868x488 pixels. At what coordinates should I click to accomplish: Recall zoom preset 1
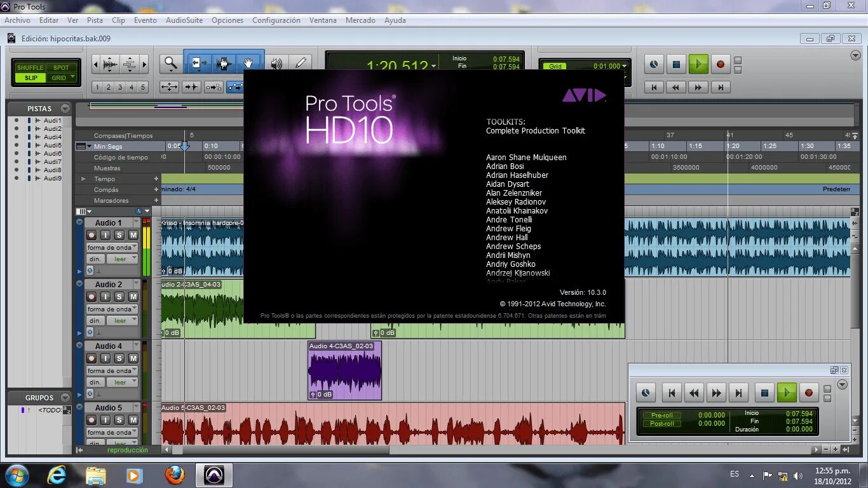97,87
